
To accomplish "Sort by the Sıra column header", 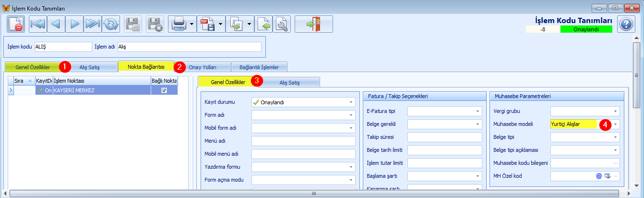I will [24, 81].
